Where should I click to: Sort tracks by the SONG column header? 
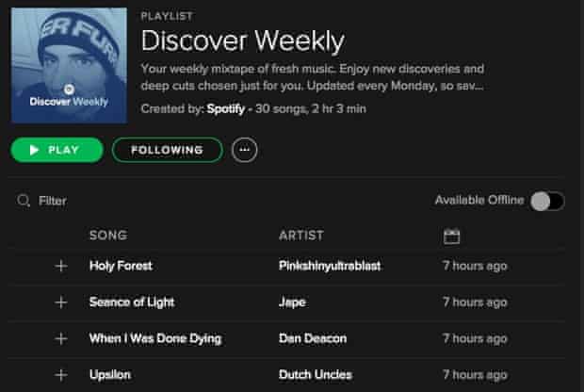tap(108, 236)
